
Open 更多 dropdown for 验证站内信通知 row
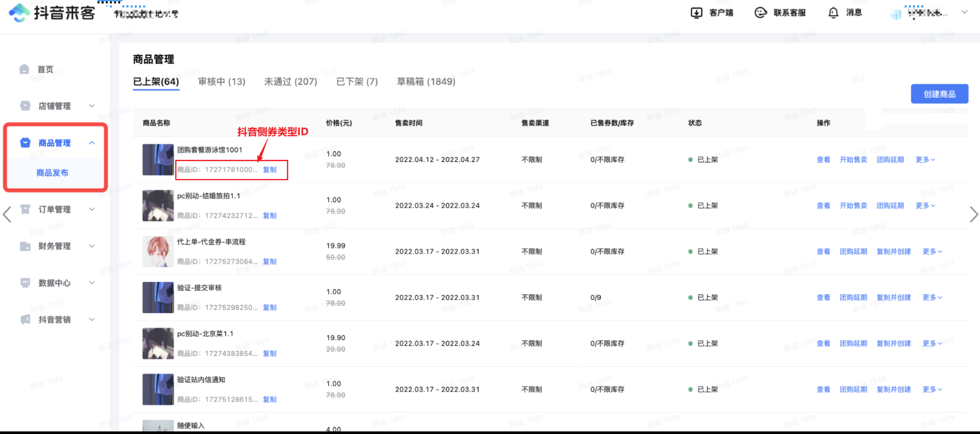coord(932,390)
